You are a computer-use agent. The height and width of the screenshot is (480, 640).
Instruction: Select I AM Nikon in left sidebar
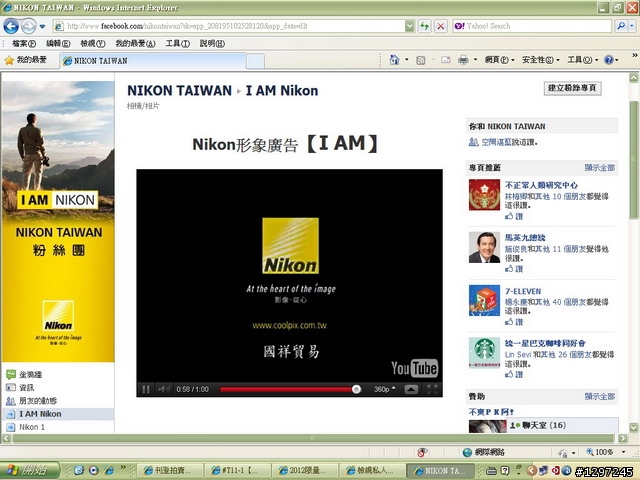point(58,414)
